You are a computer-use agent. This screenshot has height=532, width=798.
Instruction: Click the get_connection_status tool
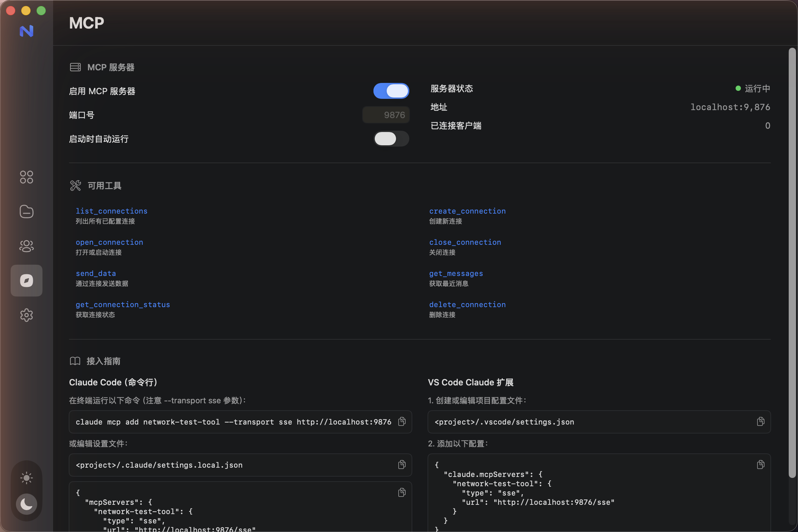coord(123,305)
